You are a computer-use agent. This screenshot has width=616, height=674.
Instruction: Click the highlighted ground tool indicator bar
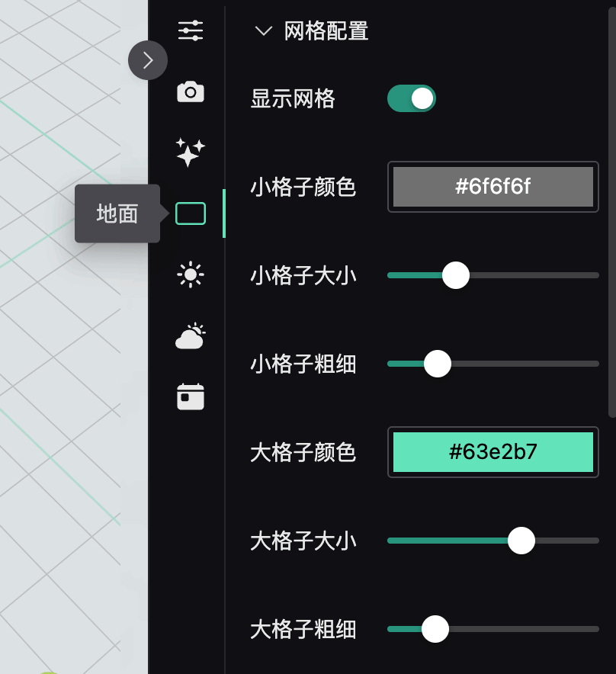(223, 213)
